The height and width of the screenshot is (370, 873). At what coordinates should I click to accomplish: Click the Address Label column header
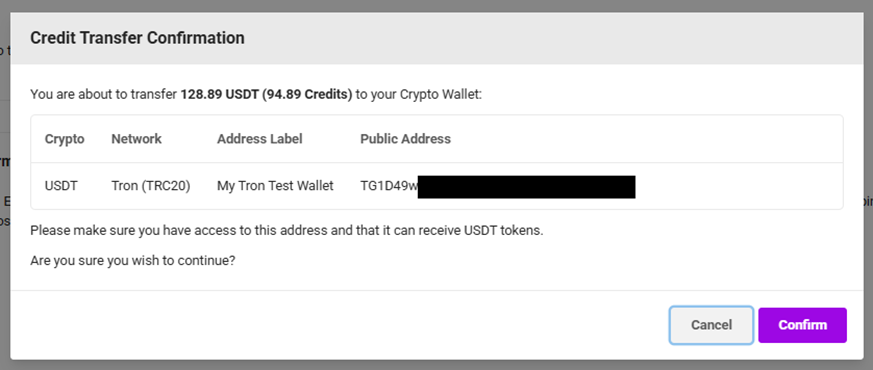[259, 139]
